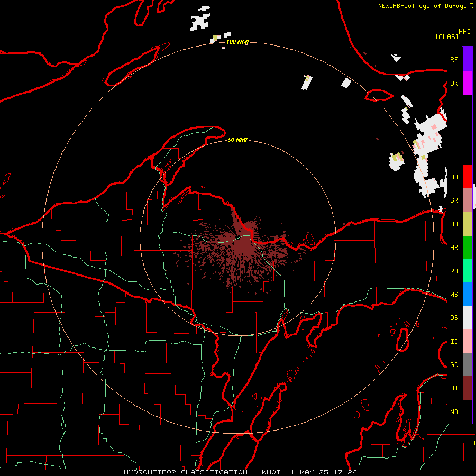Click the IC legend label
The image size is (476, 476).
(x=454, y=342)
